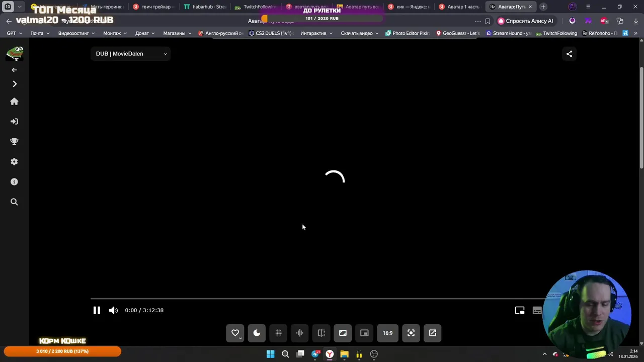Toggle subtitles in the player
The height and width of the screenshot is (362, 644).
pos(537,310)
